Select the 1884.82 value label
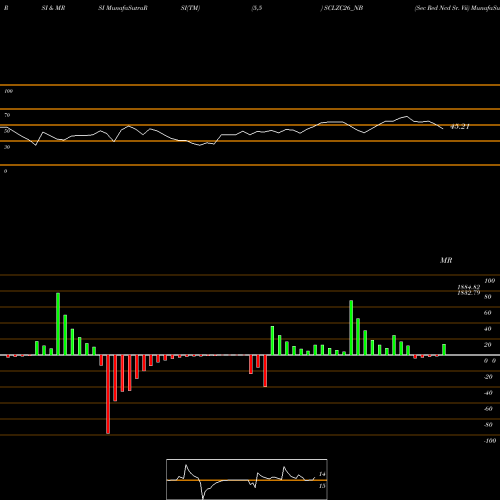The width and height of the screenshot is (500, 500). pos(468,287)
